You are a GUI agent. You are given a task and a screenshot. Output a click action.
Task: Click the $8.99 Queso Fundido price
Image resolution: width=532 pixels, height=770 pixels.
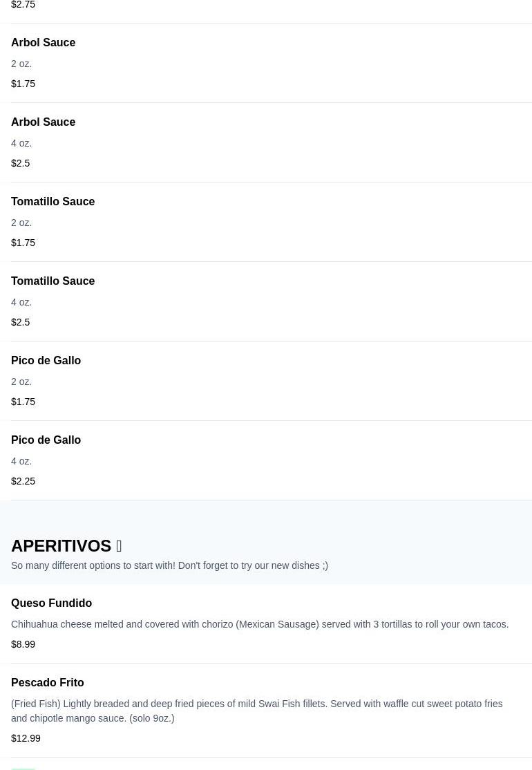tap(23, 644)
